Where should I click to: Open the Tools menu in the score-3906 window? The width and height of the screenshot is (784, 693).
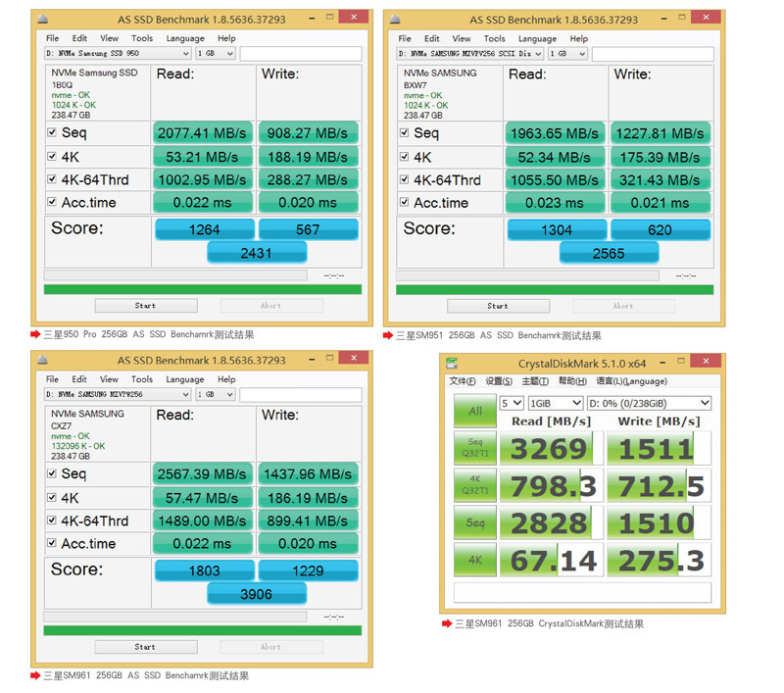pos(142,379)
